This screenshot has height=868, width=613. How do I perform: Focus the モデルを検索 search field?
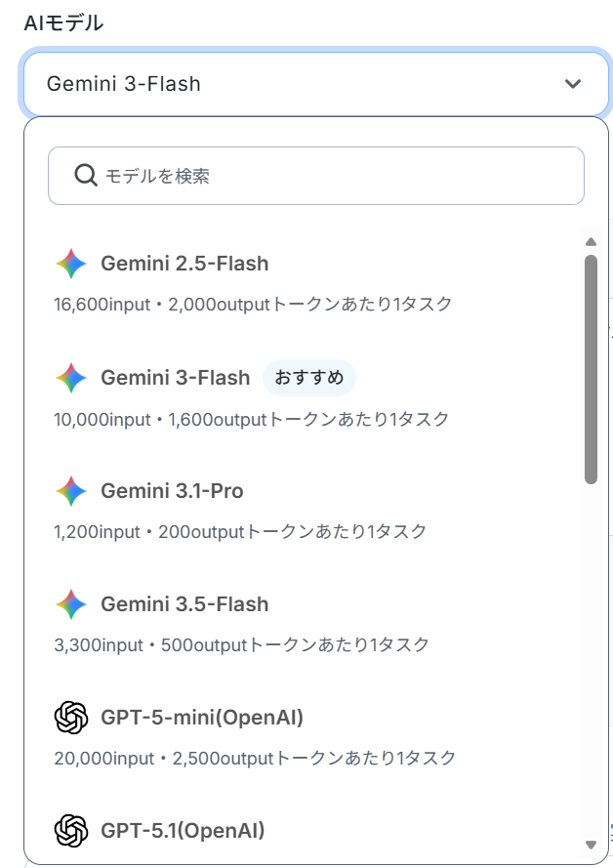[316, 176]
